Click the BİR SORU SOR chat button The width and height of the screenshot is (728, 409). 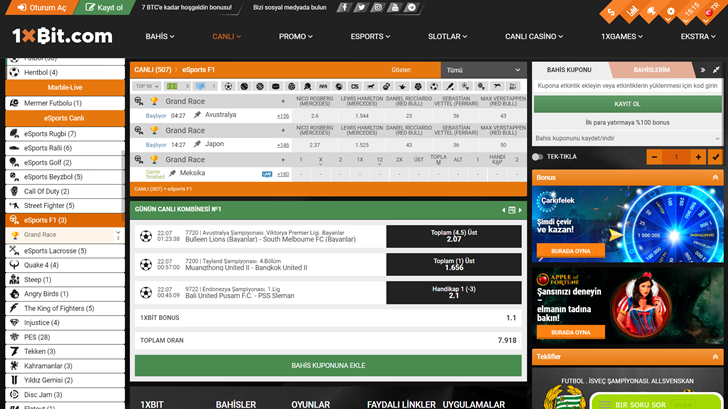pyautogui.click(x=656, y=404)
